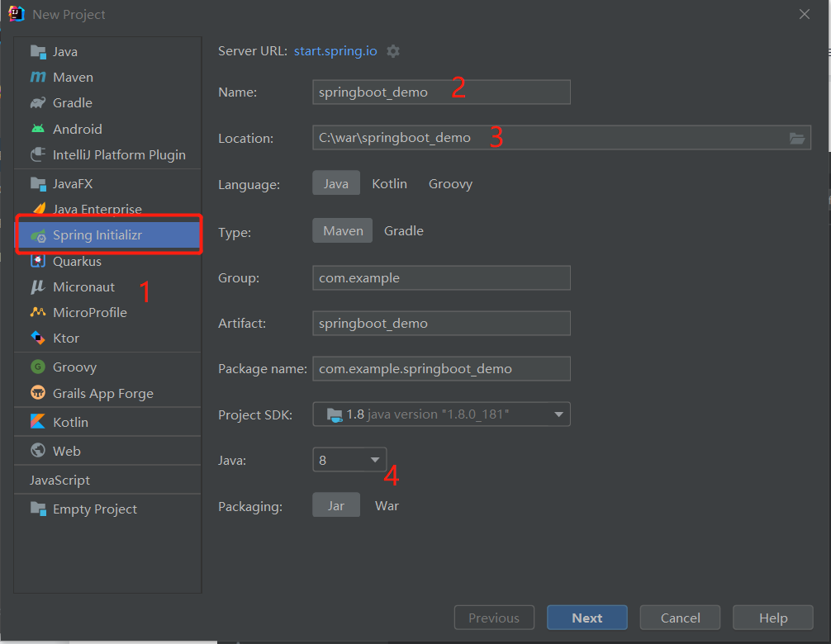
Task: Choose the Micronaut mu icon
Action: tap(38, 286)
